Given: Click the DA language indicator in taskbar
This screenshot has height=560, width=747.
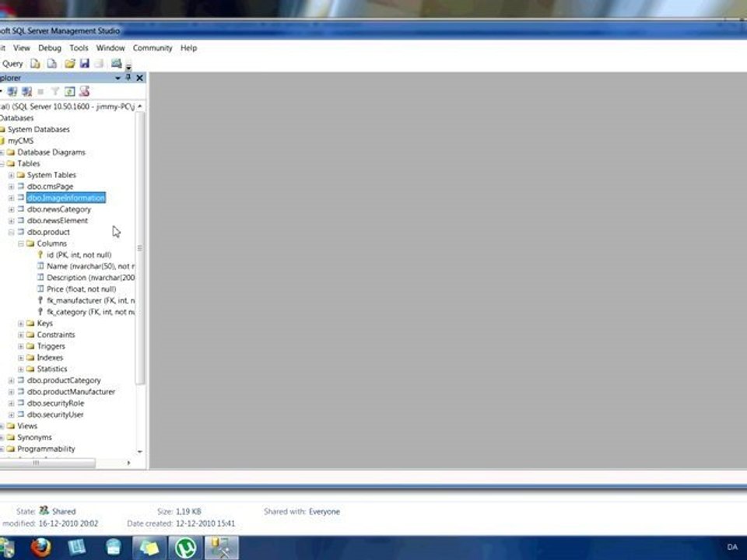Looking at the screenshot, I should (732, 547).
